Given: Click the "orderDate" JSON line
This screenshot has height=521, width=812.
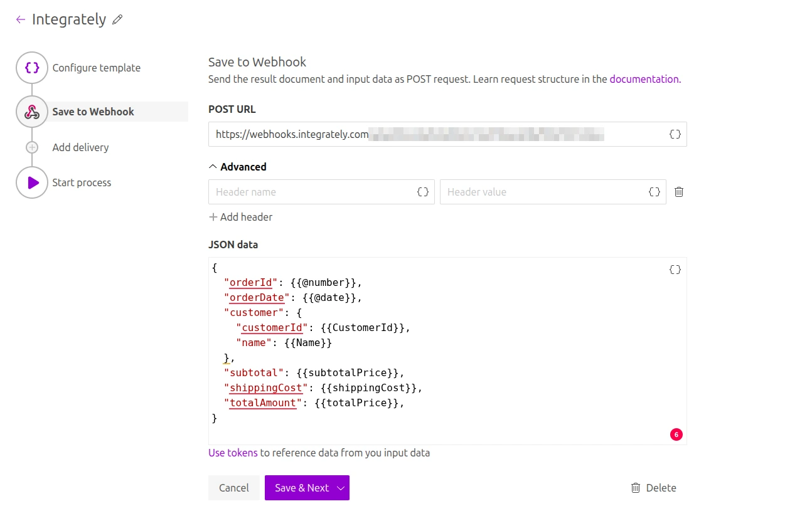Looking at the screenshot, I should [x=293, y=298].
